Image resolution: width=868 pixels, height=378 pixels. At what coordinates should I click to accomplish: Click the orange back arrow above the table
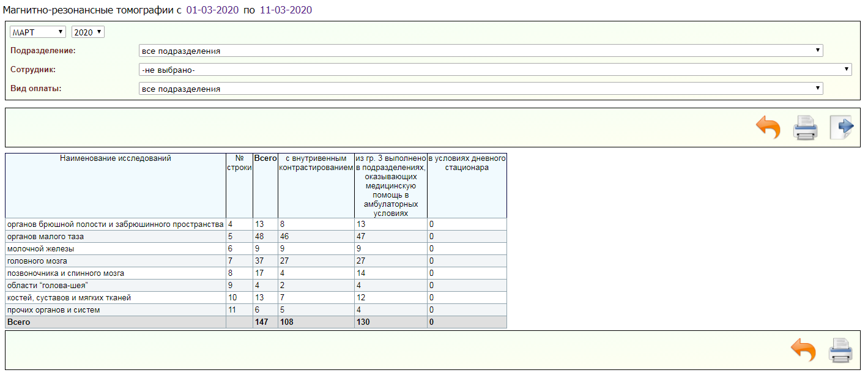click(768, 128)
